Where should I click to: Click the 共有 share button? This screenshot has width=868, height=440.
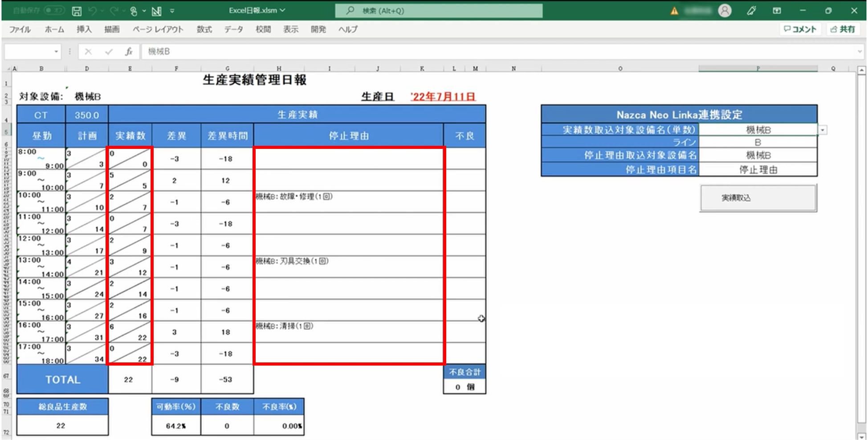(x=843, y=29)
